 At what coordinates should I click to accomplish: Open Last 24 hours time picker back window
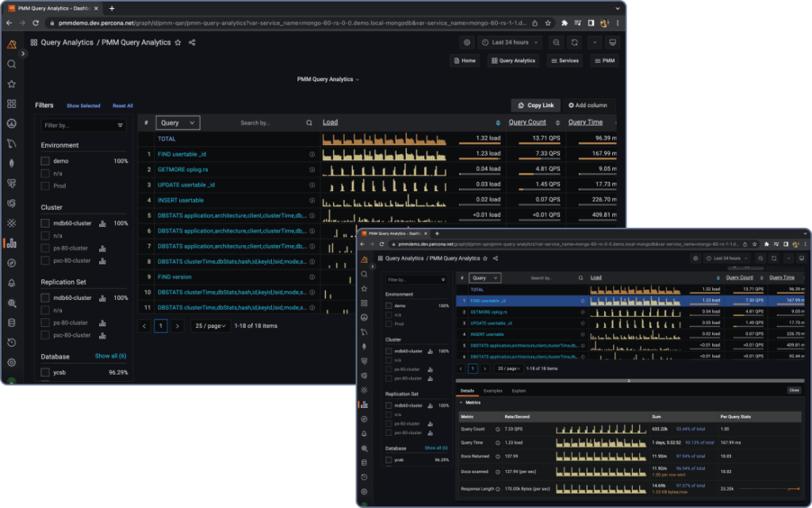[511, 43]
